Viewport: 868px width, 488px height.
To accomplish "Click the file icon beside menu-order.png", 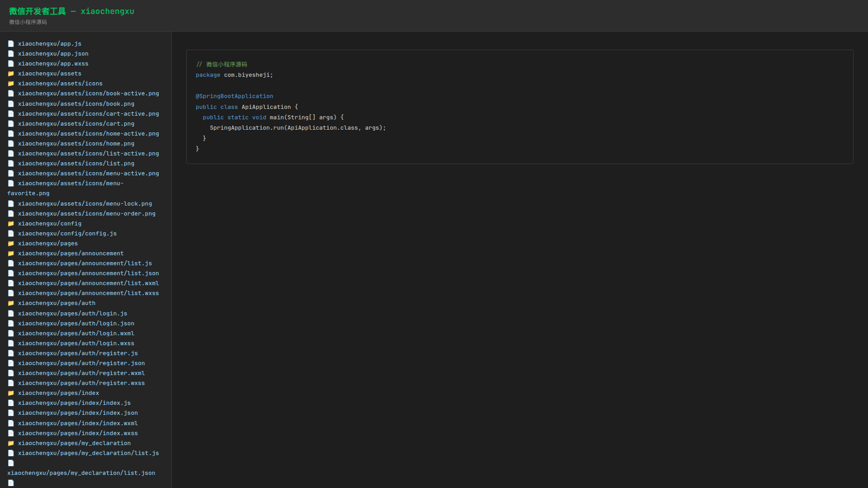I will click(x=11, y=214).
